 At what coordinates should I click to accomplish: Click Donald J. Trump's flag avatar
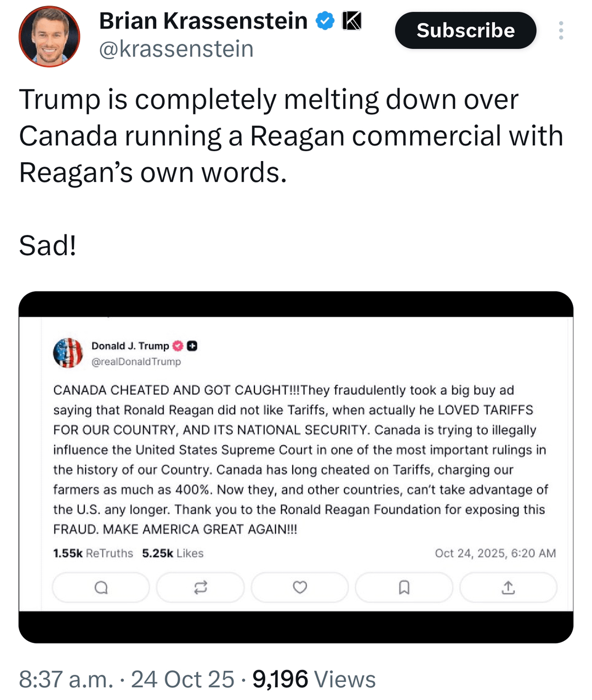(68, 353)
